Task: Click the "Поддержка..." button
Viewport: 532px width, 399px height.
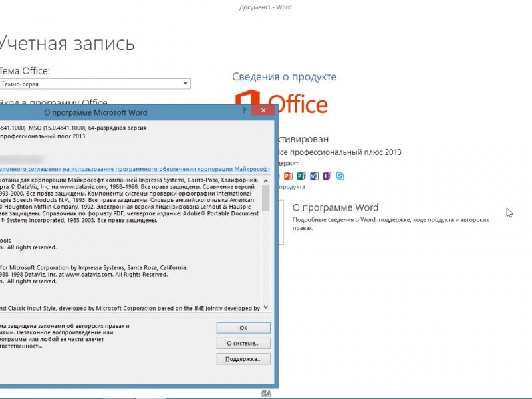Action: point(243,359)
